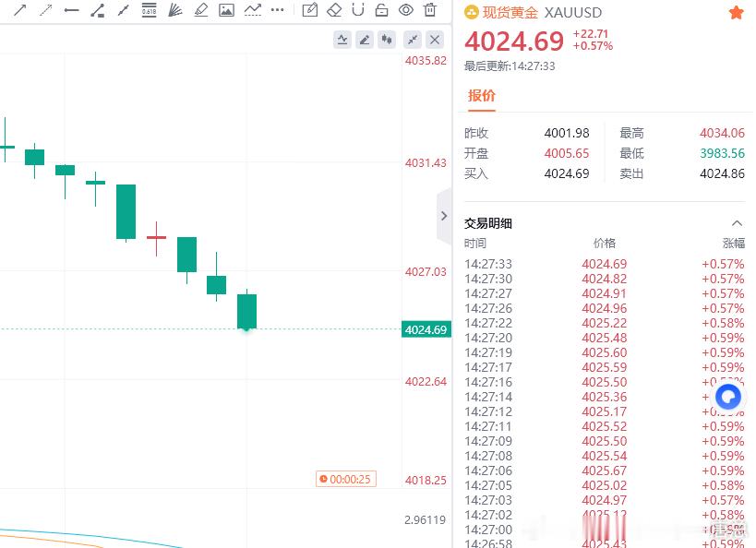Click the 开盘 value 4005.65
Viewport: 756px width, 548px height.
pyautogui.click(x=567, y=153)
